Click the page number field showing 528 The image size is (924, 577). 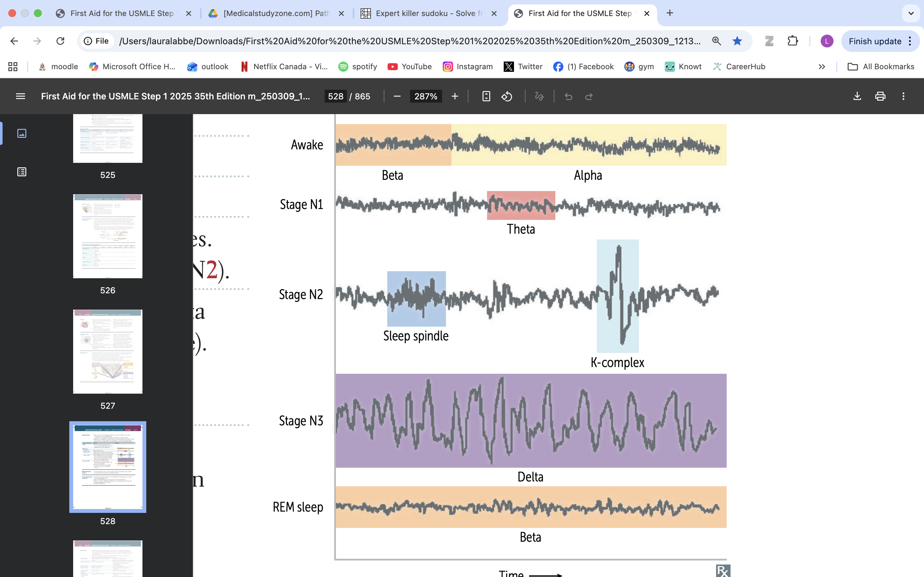336,96
